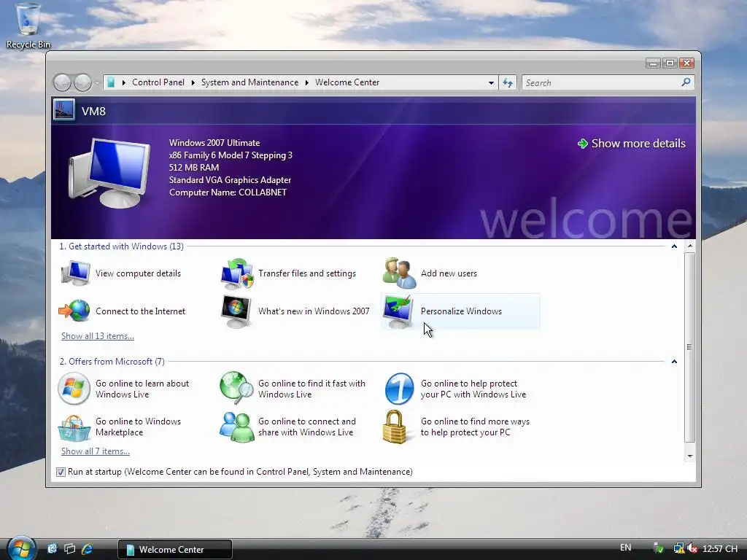Click the search magnifier icon
Screen dimensions: 747x560
[686, 82]
